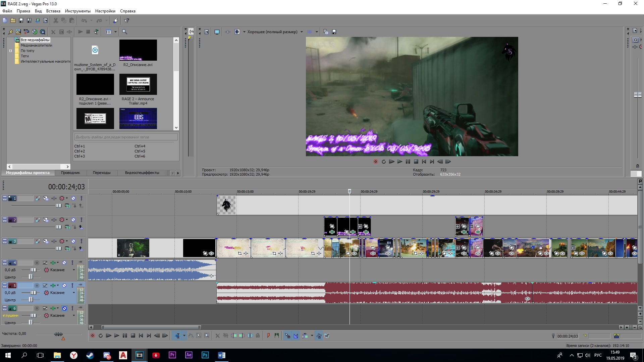Toggle Enable Snapping in timeline toolbar
644x362 pixels.
(x=287, y=336)
